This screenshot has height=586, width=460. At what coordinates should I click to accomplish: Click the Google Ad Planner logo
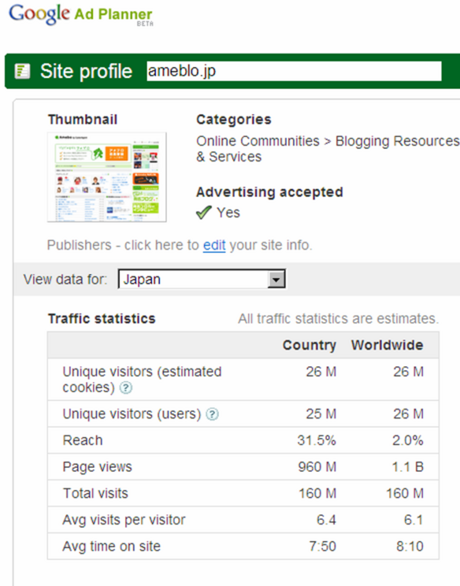pyautogui.click(x=81, y=15)
